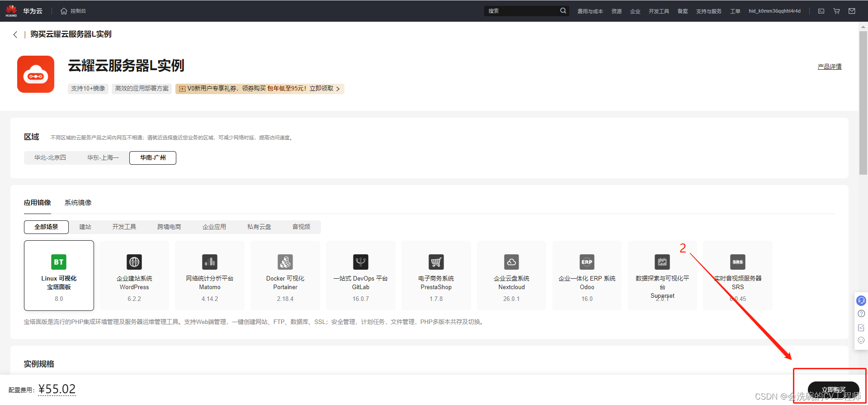This screenshot has height=405, width=868.
Task: Open the messages envelope icon
Action: pos(852,11)
